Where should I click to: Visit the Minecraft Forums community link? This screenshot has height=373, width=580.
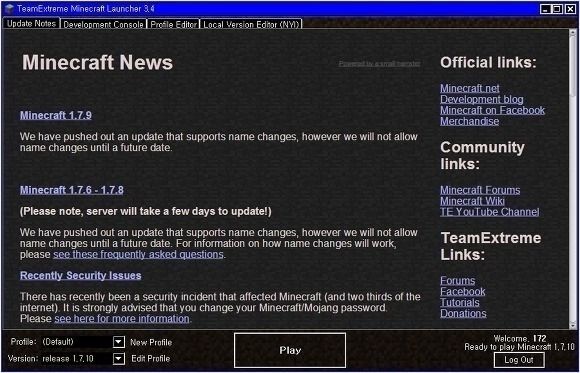(x=480, y=190)
